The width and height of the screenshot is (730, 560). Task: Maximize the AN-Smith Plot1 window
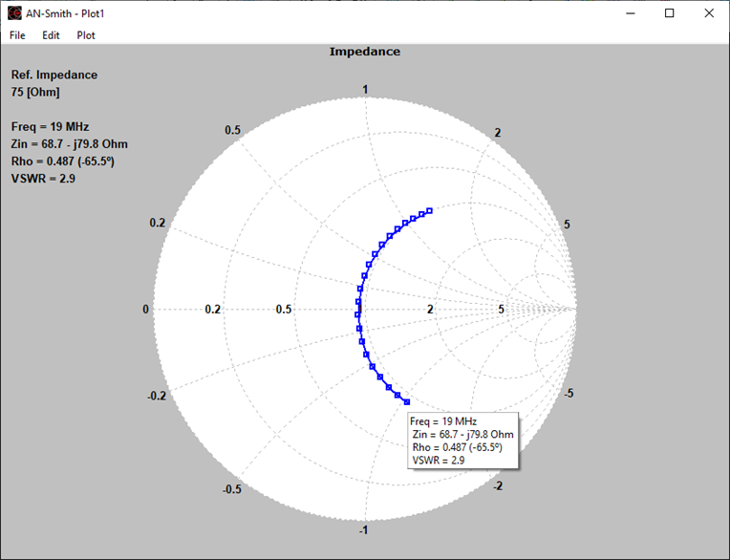pos(670,13)
